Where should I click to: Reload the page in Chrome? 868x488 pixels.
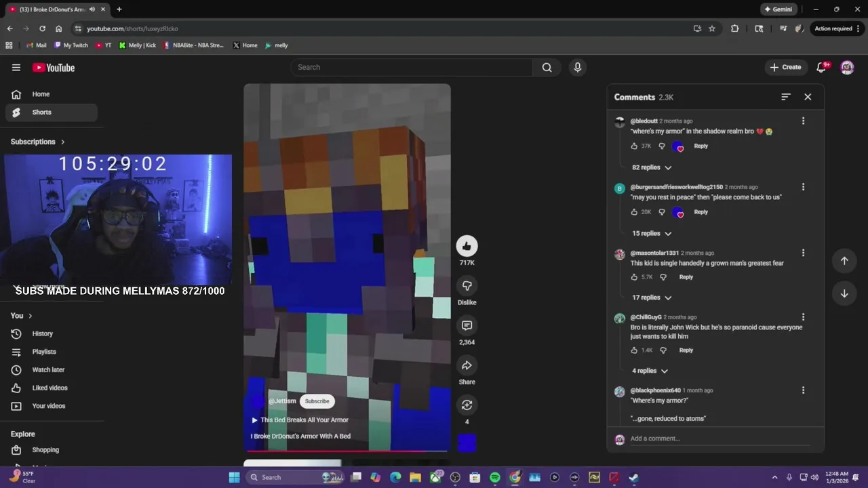point(42,28)
